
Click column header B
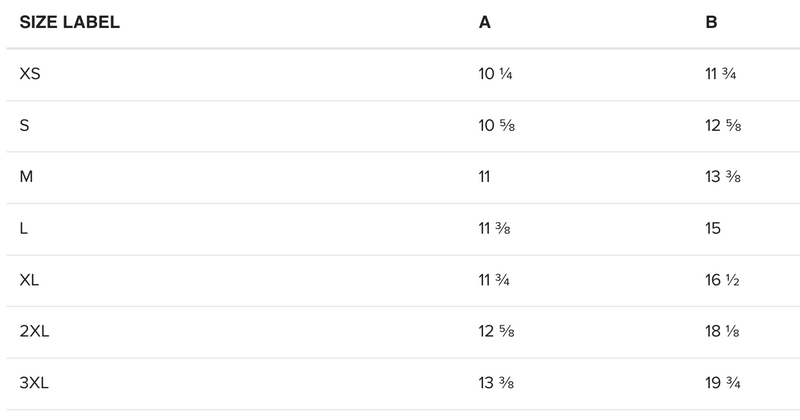tap(711, 23)
